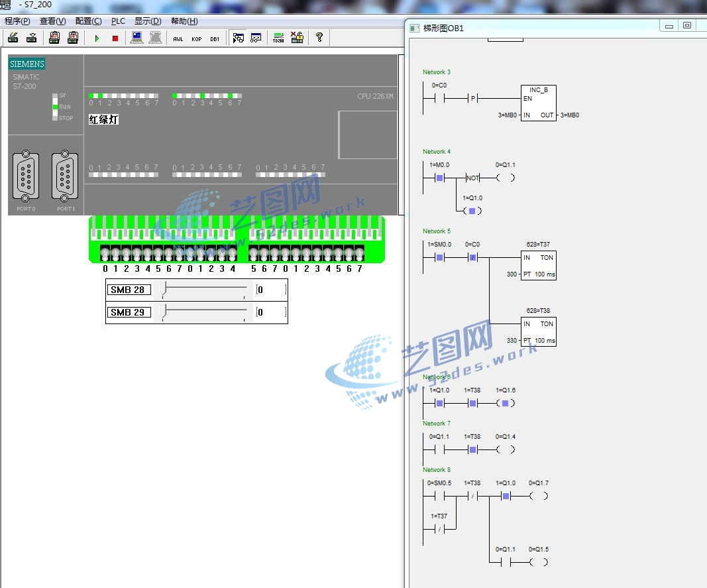Click the load program toolbar icon
Viewport: 707px width, 588px height.
tap(32, 38)
